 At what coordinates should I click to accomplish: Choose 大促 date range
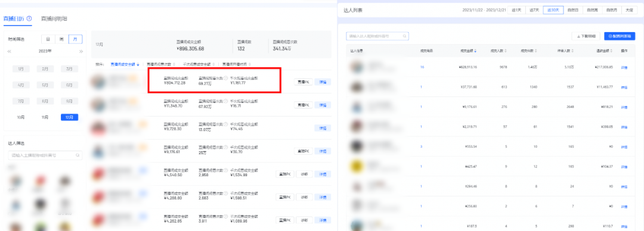click(629, 10)
